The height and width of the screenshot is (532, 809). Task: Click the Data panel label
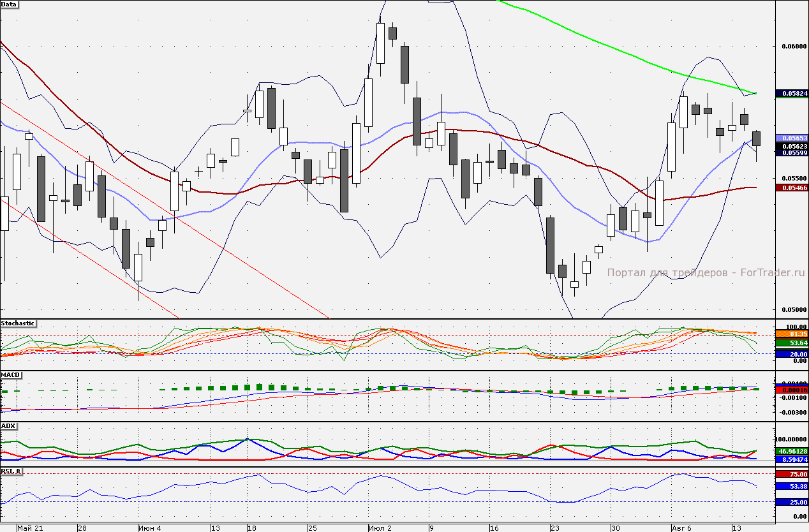[x=10, y=4]
